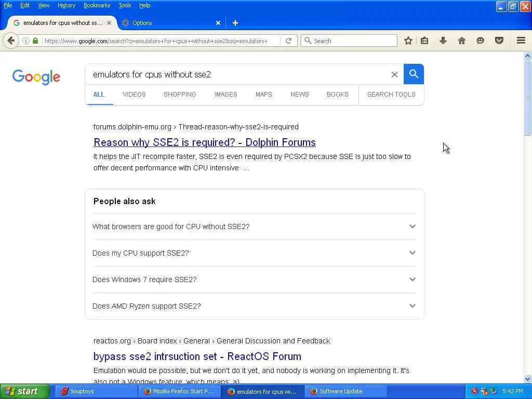
Task: Open the Edit menu
Action: pyautogui.click(x=25, y=5)
